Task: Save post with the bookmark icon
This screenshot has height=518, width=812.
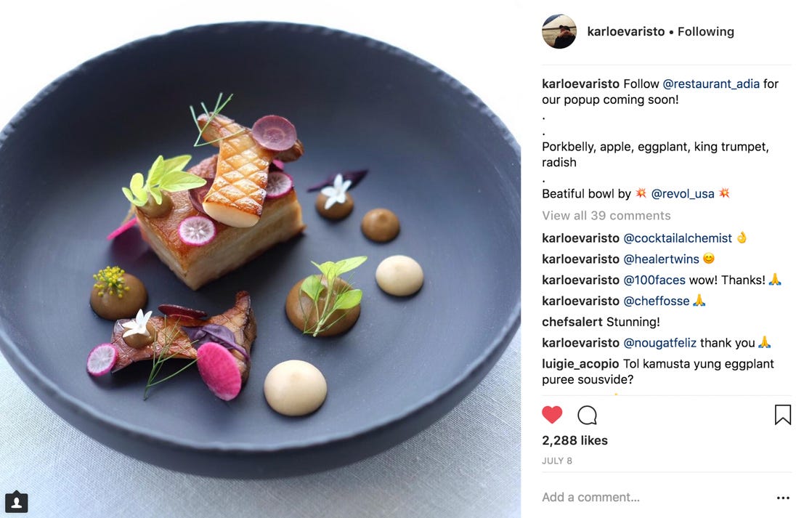Action: (x=782, y=415)
